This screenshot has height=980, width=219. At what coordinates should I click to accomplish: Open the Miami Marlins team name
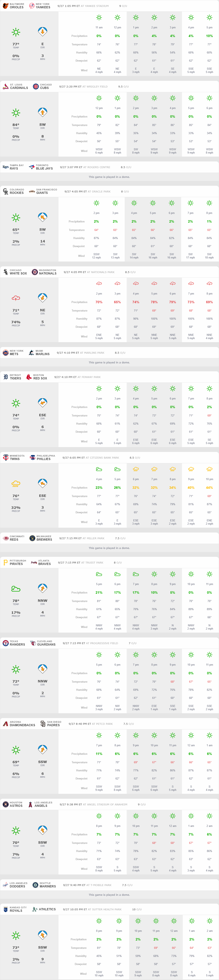[x=42, y=354]
